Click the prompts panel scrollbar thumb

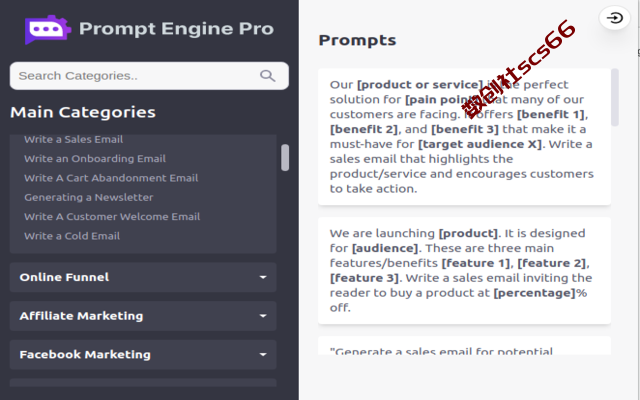click(615, 98)
